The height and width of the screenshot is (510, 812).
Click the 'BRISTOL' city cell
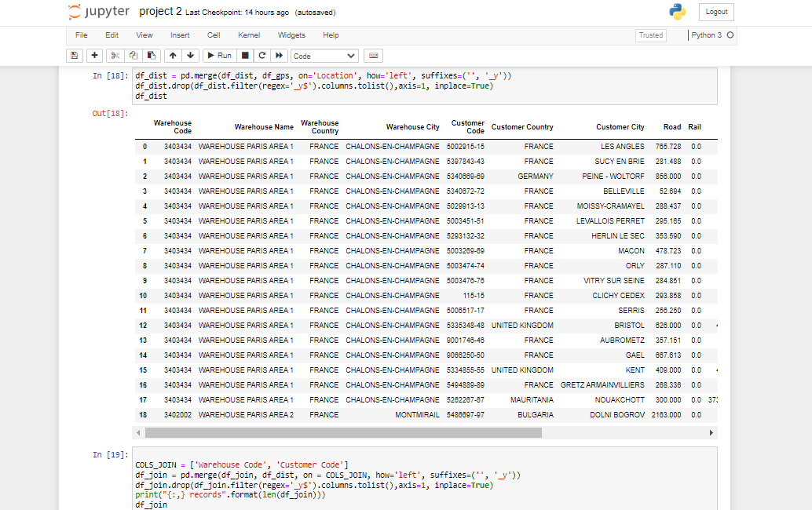click(x=629, y=326)
